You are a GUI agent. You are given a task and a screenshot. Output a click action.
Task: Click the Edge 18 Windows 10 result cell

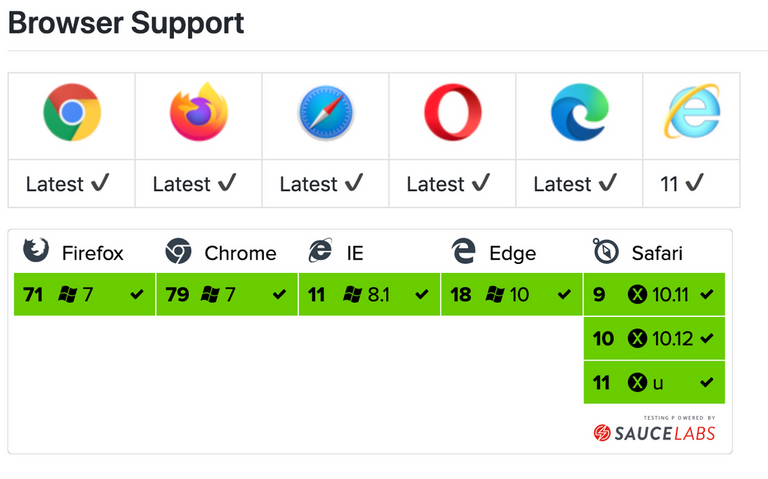[x=512, y=294]
